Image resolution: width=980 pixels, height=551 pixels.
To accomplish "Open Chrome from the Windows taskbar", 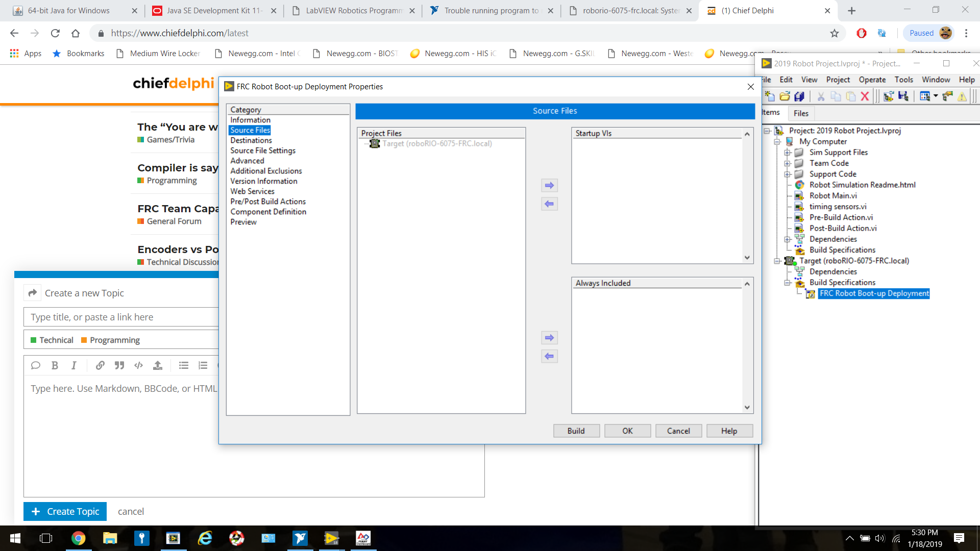I will pyautogui.click(x=78, y=538).
